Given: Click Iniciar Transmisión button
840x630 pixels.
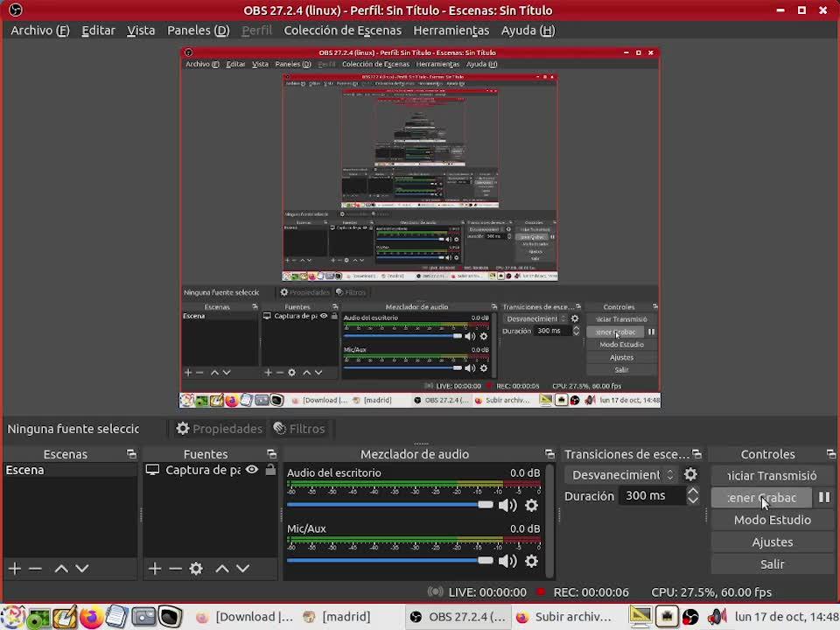Looking at the screenshot, I should click(x=772, y=476).
